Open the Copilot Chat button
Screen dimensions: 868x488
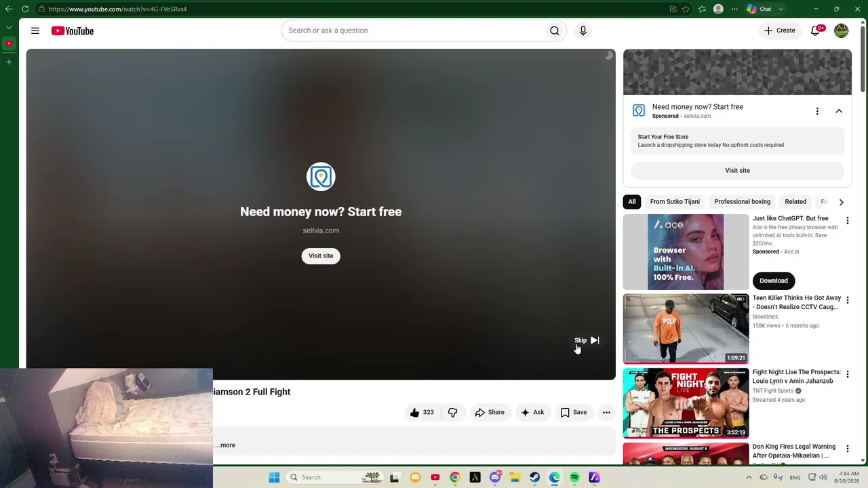[x=759, y=9]
